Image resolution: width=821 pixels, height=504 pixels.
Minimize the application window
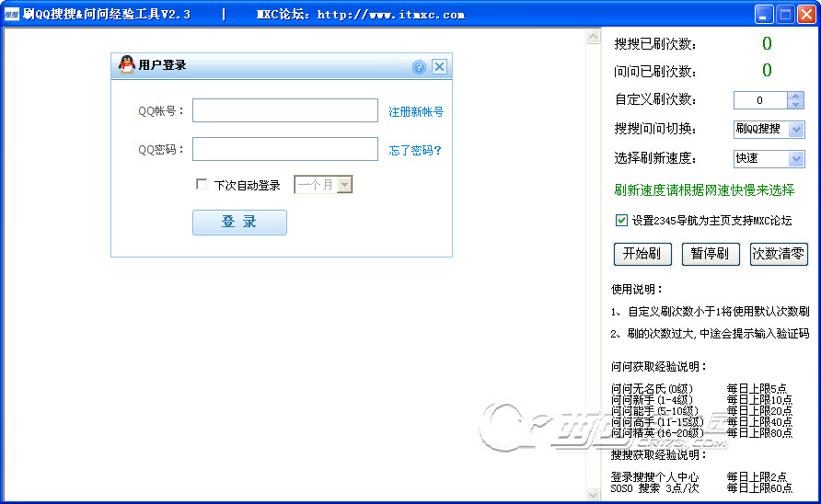tap(764, 15)
